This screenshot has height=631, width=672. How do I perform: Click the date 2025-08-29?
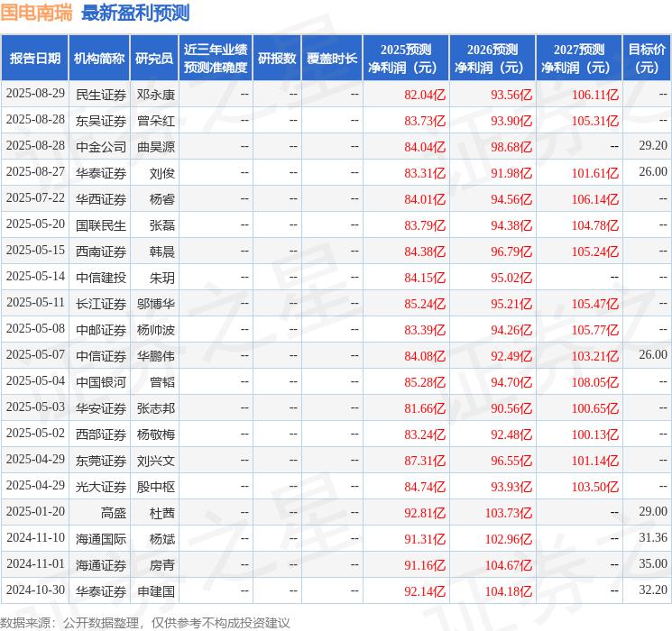[x=35, y=94]
